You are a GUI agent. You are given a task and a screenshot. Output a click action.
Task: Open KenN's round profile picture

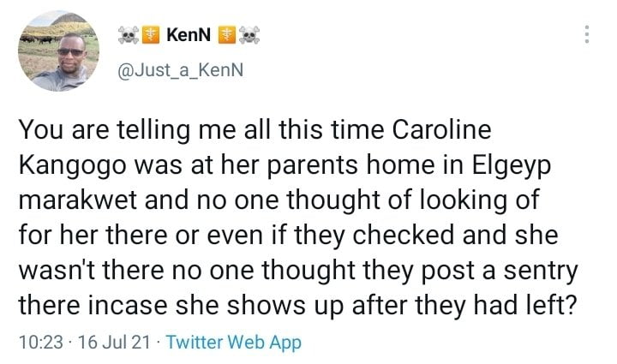pos(58,51)
